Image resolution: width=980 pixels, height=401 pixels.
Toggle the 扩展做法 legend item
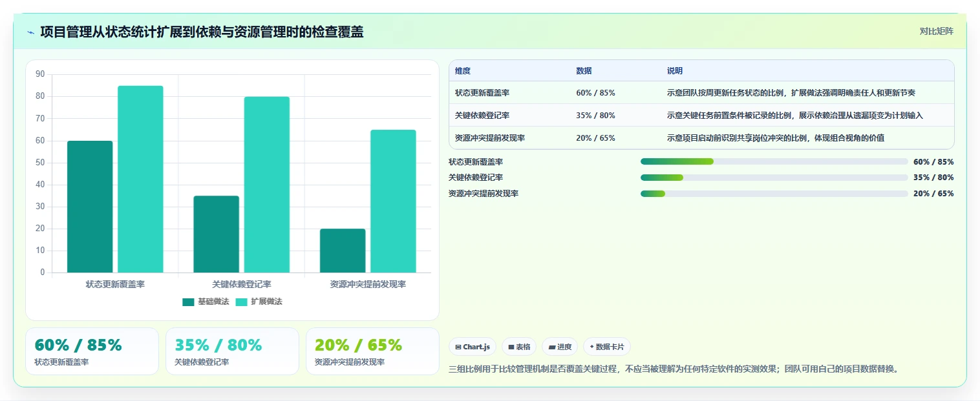click(x=259, y=302)
